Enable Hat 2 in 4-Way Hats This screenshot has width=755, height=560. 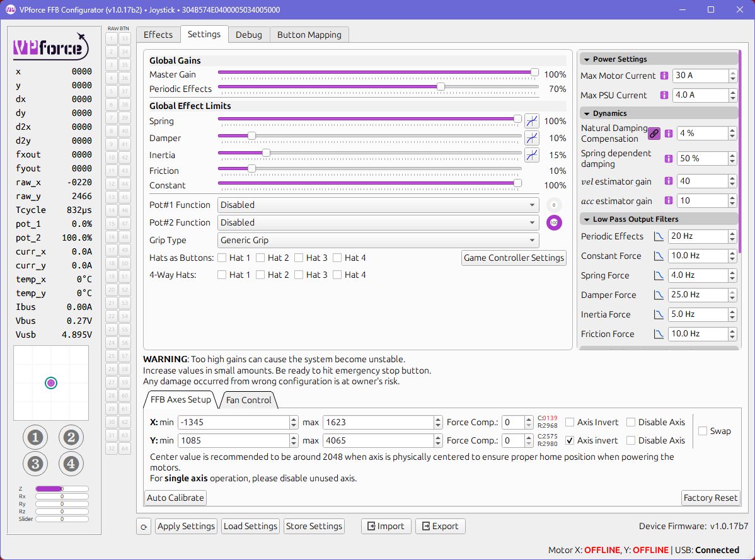point(260,275)
